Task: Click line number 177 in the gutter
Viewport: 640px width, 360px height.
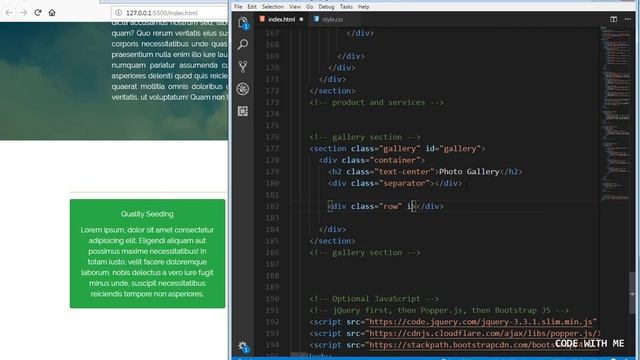Action: (272, 149)
